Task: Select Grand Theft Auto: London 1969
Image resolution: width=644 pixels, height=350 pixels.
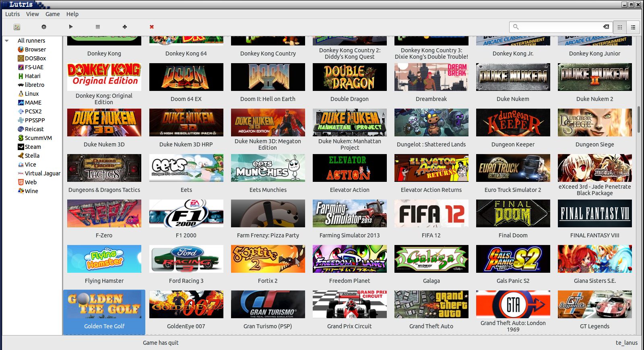Action: click(513, 312)
